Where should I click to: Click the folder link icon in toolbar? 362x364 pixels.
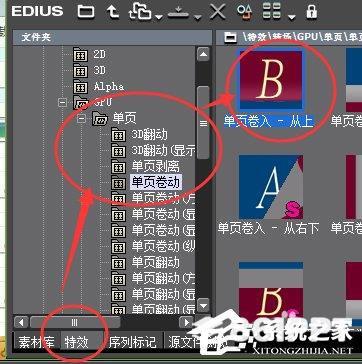(x=139, y=12)
